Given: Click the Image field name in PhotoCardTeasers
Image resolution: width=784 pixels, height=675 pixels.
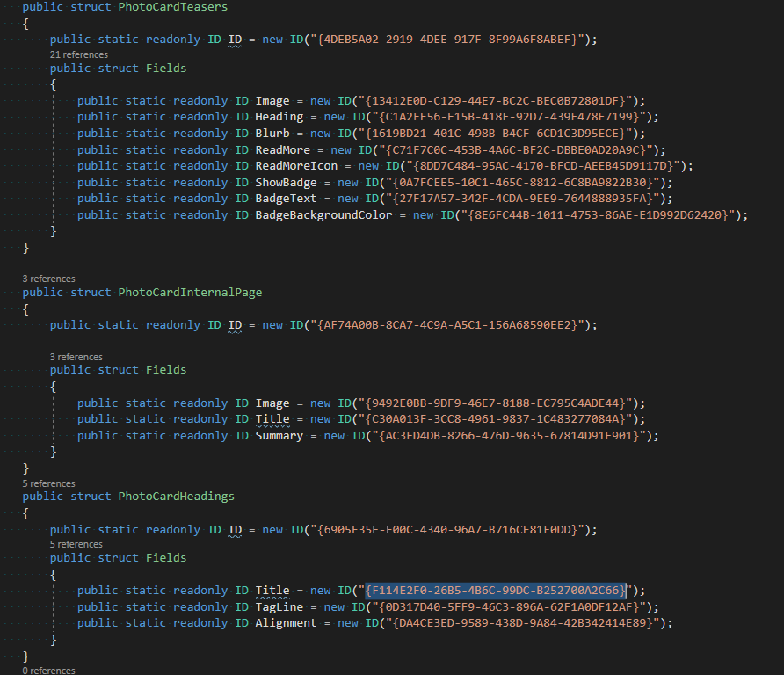Looking at the screenshot, I should (274, 99).
